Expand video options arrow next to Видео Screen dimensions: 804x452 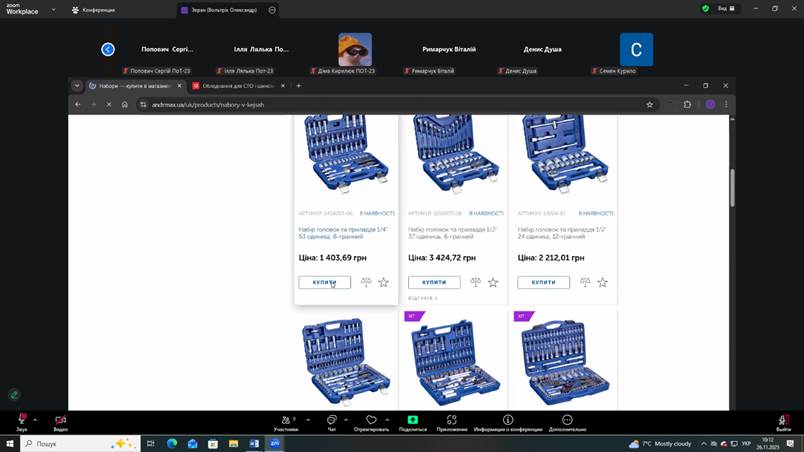tap(75, 419)
